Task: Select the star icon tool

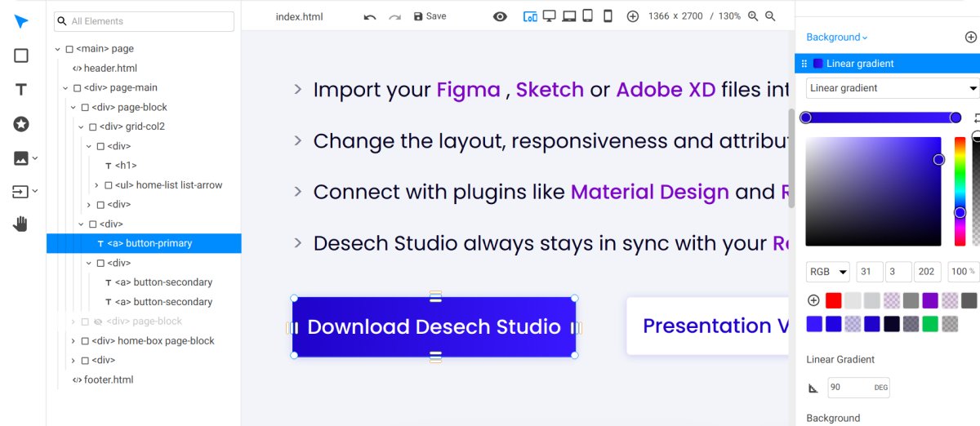Action: [21, 124]
